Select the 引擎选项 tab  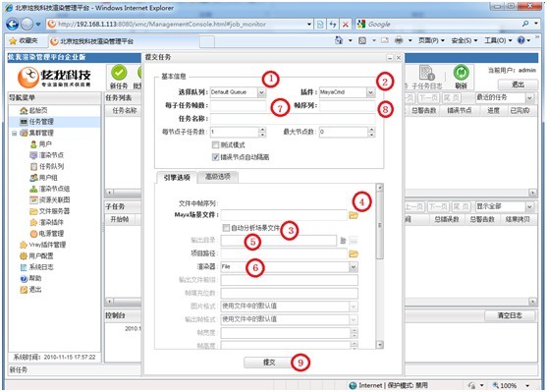point(177,177)
